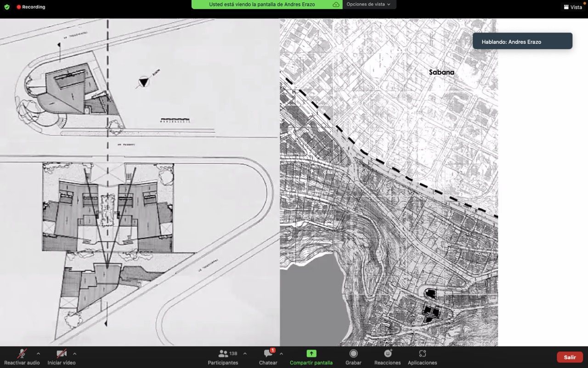Expand the chevron beside Participantes
The image size is (588, 368).
(245, 354)
